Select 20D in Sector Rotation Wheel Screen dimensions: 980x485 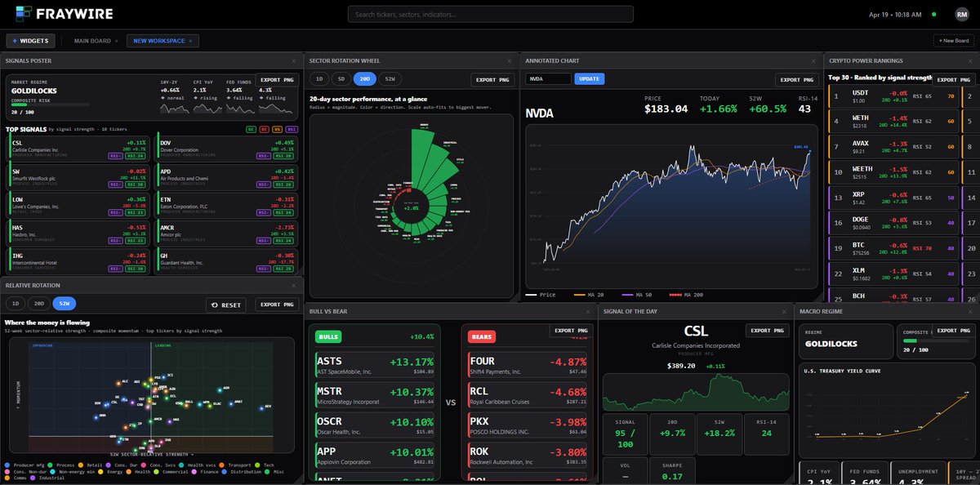[x=366, y=79]
